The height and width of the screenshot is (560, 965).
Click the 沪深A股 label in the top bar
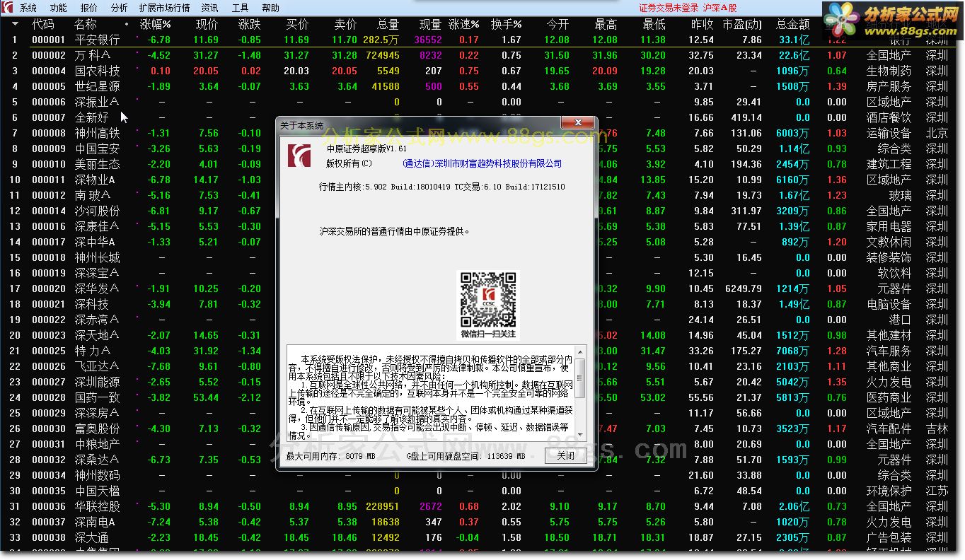coord(720,8)
